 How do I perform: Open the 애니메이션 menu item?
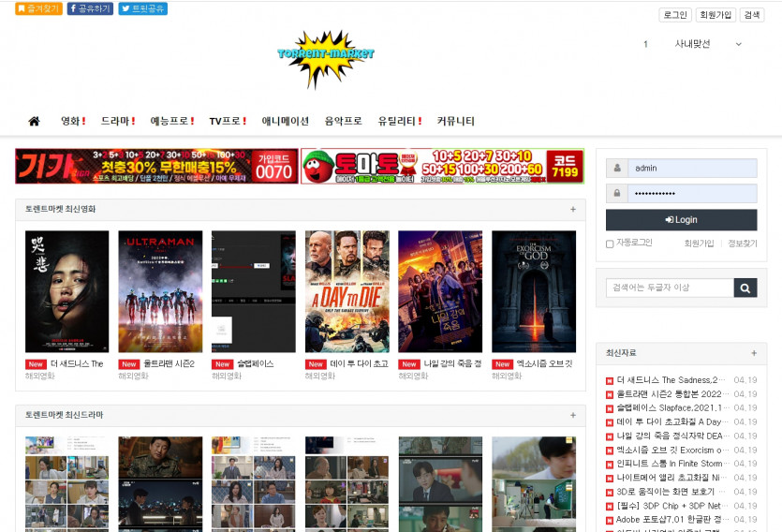point(285,122)
